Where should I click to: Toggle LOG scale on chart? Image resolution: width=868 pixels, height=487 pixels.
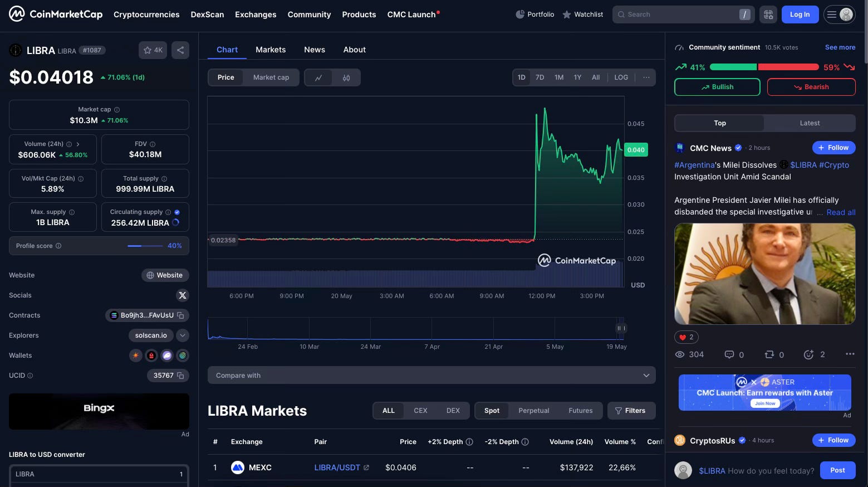(x=621, y=77)
